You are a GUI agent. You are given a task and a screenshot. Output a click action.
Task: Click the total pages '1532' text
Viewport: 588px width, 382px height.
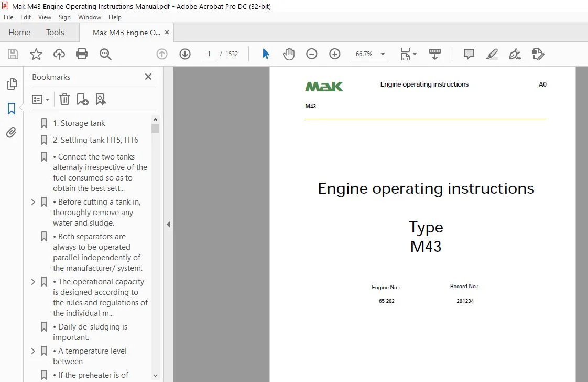coord(232,54)
